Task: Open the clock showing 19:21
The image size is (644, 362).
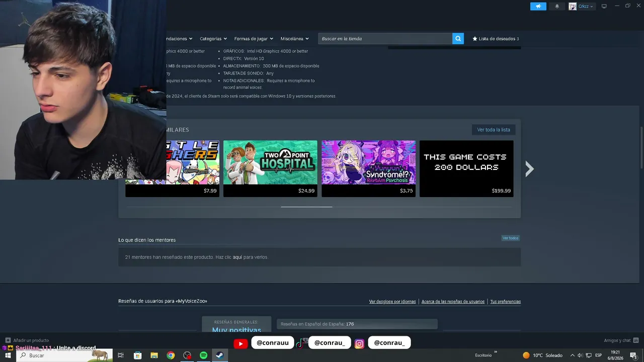Action: click(615, 355)
